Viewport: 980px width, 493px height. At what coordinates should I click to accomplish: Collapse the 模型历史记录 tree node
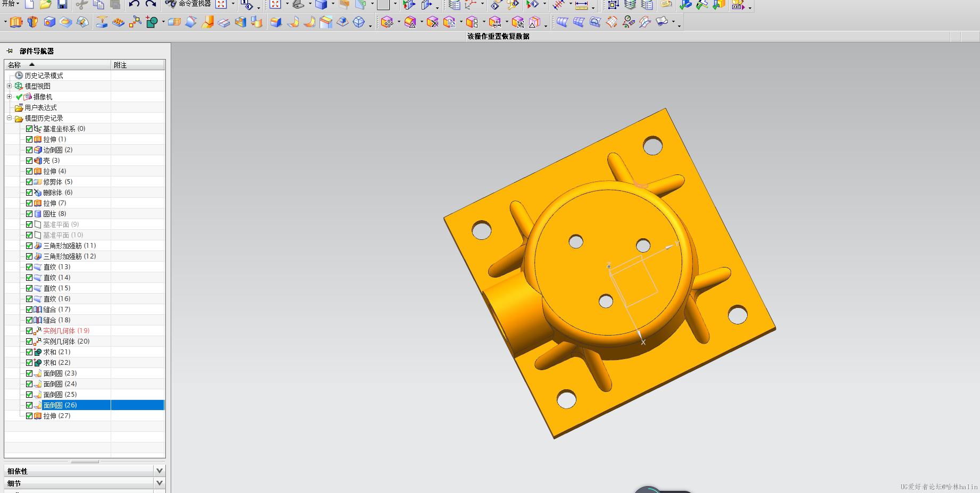point(9,118)
